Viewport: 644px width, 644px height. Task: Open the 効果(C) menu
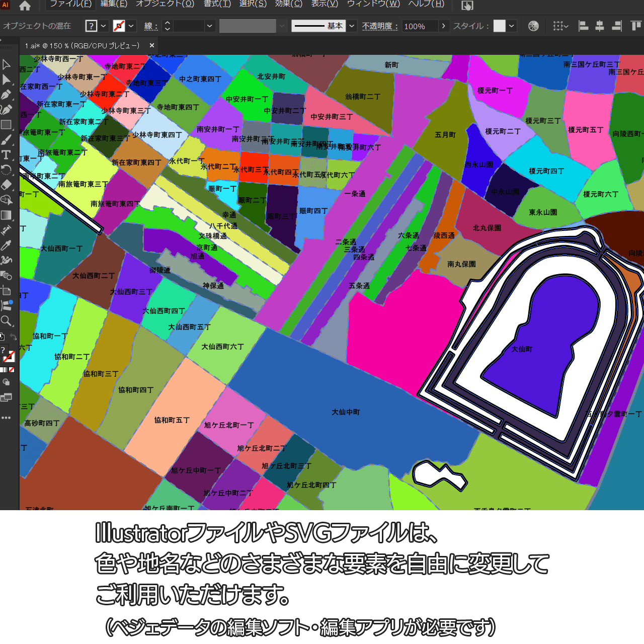pyautogui.click(x=288, y=4)
